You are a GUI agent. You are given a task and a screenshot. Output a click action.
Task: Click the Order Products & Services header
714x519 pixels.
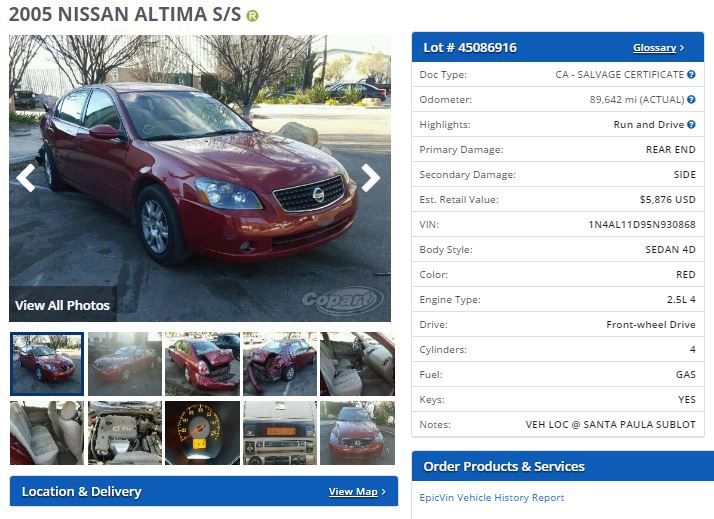coord(563,466)
